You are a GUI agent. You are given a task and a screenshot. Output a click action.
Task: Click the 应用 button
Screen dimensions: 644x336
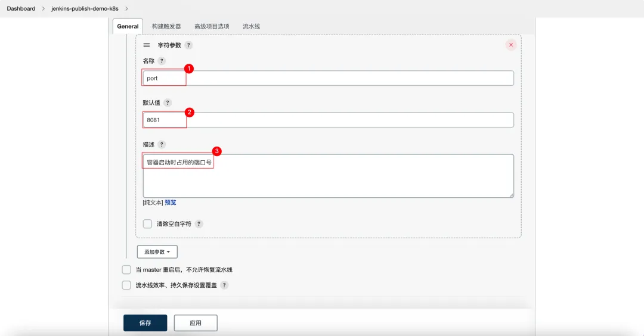[x=196, y=323]
